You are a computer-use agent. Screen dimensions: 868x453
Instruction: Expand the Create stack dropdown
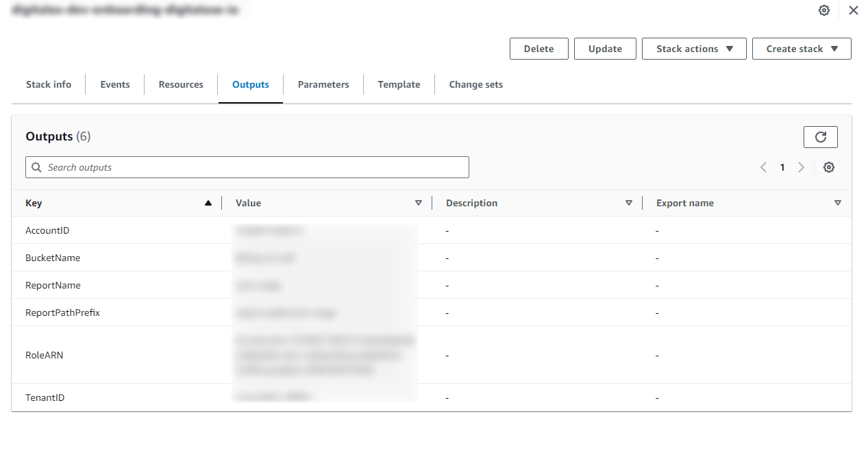(x=802, y=49)
